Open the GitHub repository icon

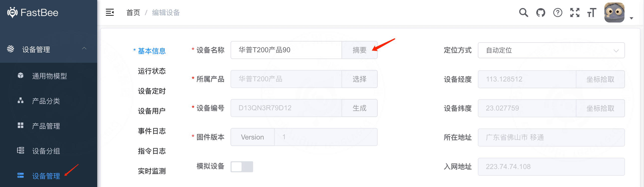point(541,12)
